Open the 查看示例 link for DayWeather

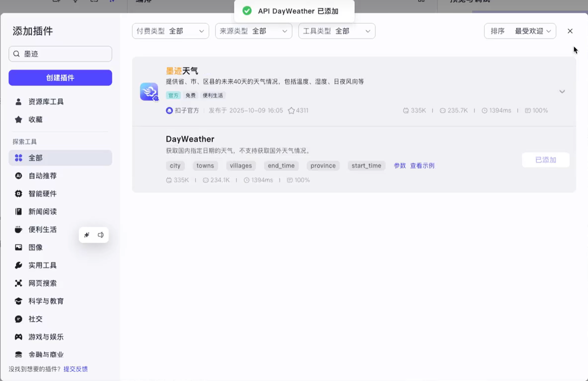(422, 165)
